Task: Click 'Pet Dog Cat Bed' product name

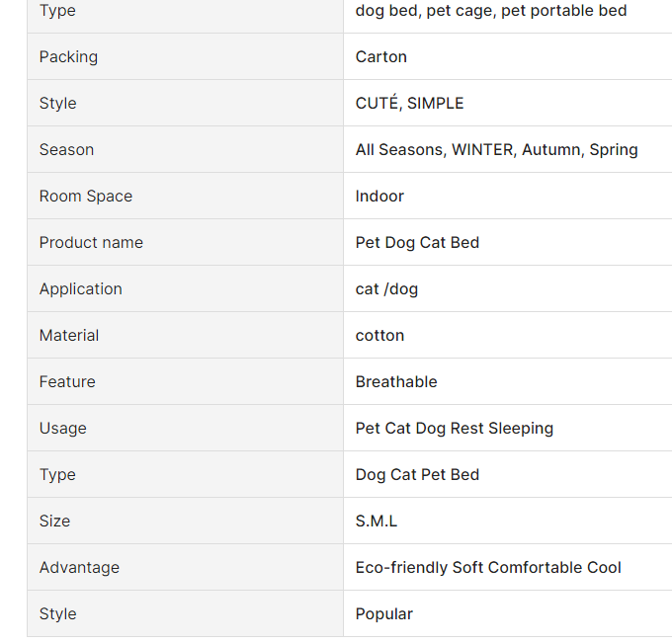Action: point(417,242)
